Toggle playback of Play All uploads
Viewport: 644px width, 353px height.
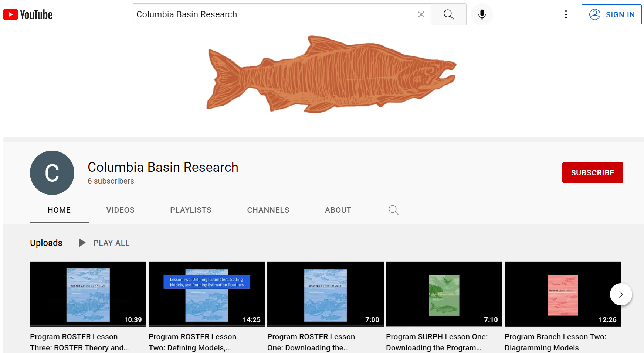click(111, 243)
